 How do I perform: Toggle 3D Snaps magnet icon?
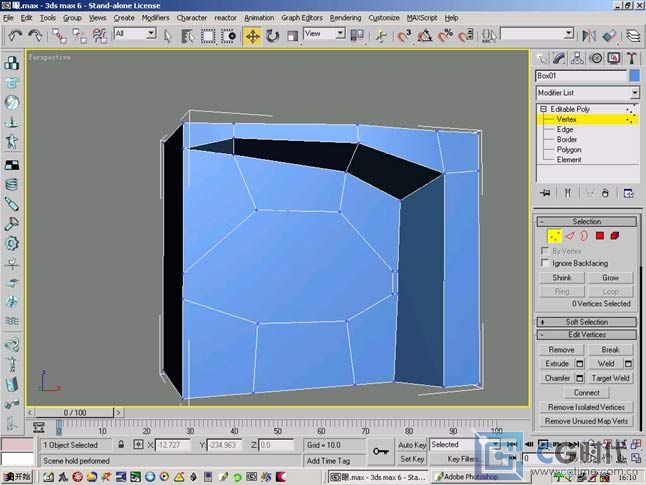tap(404, 36)
